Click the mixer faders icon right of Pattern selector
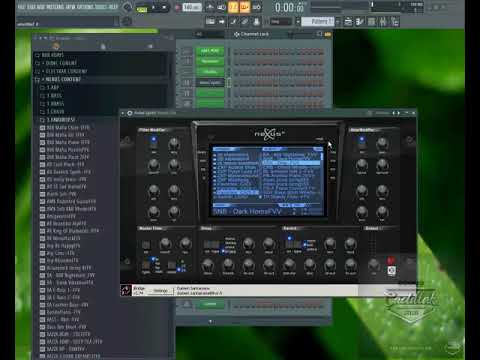480x360 pixels. (x=383, y=22)
